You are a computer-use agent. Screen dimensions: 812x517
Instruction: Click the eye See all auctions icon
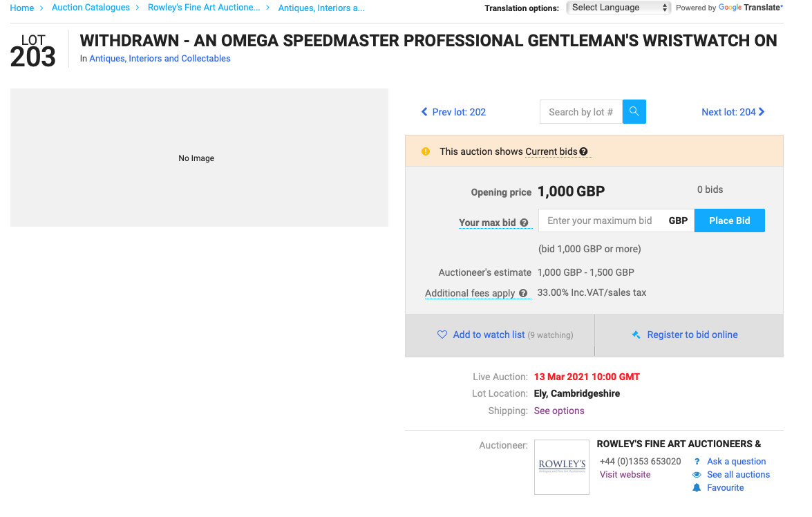point(697,475)
